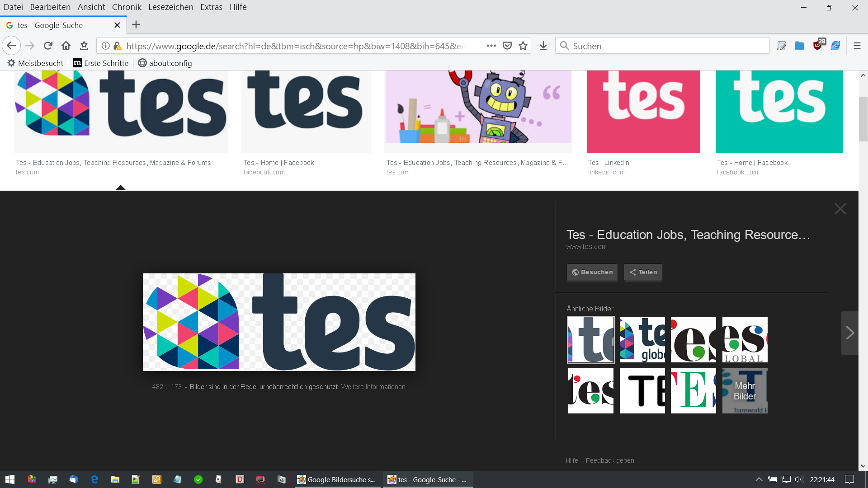Bookmark this page with the star icon
The width and height of the screenshot is (868, 488).
pos(523,46)
